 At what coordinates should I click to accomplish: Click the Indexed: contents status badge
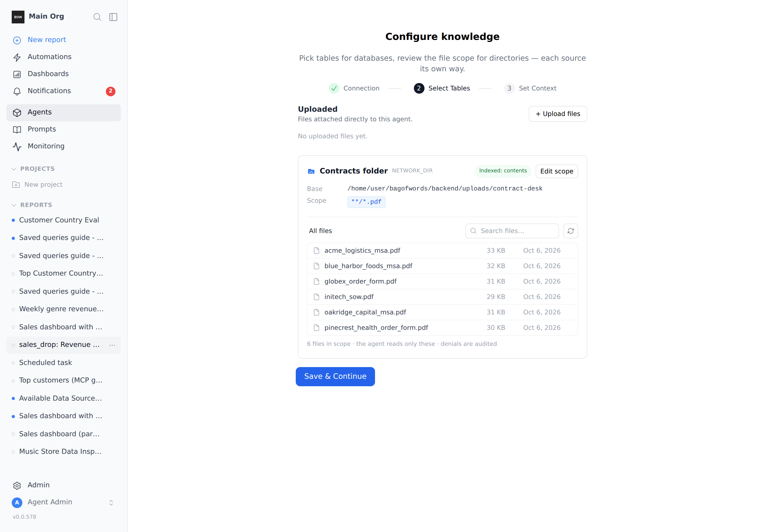coord(503,171)
